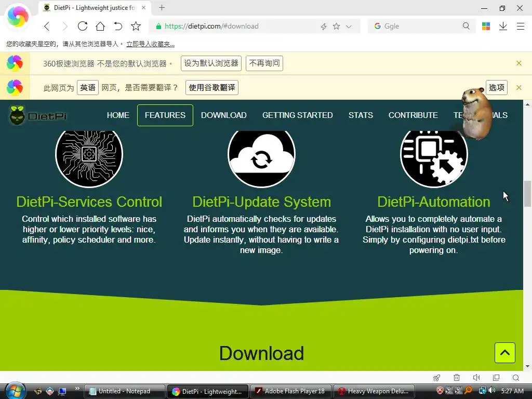Click the hamster desktop pet

click(476, 114)
